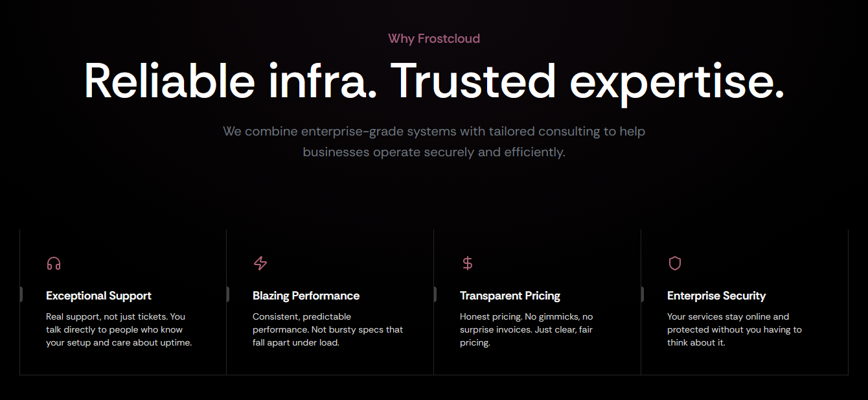This screenshot has width=868, height=400.
Task: Click the "Honest pricing. No gimmicks" description
Action: (x=526, y=329)
